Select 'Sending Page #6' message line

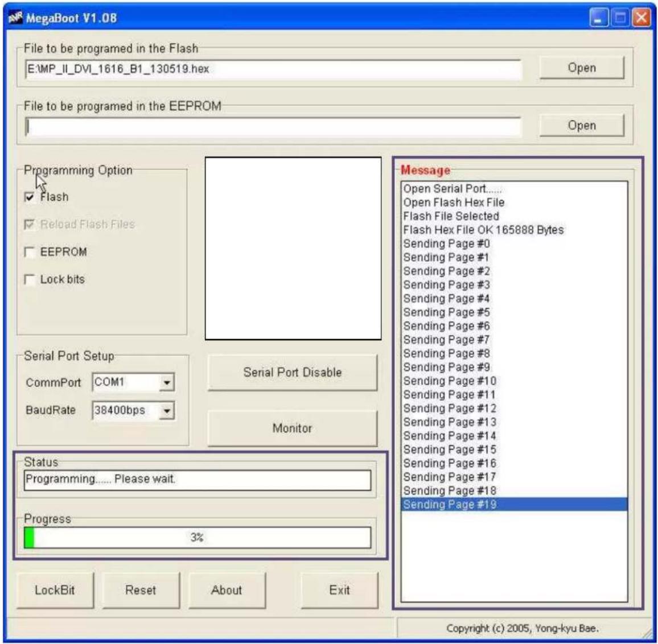[x=513, y=326]
